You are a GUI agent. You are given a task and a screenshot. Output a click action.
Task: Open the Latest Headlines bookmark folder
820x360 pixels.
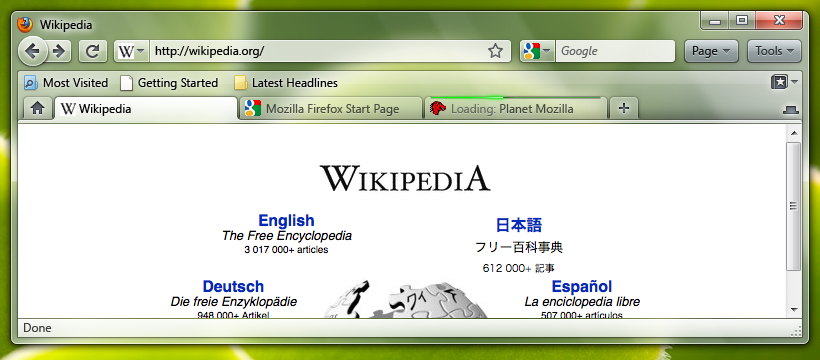pos(286,83)
